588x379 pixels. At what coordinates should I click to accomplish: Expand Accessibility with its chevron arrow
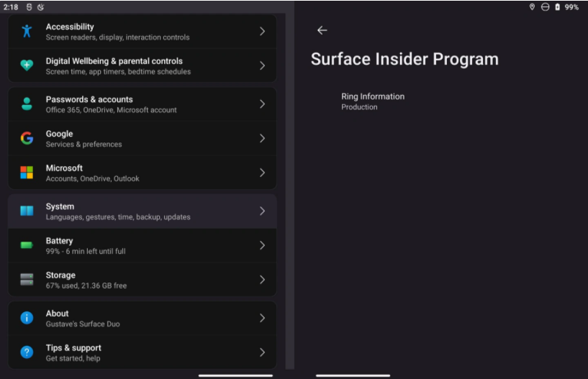tap(262, 31)
